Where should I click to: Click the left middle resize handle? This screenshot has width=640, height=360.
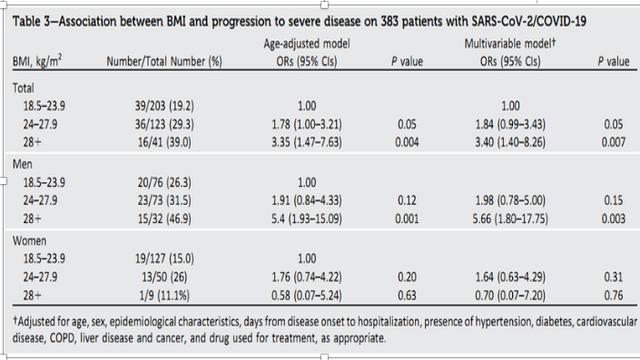[2, 181]
